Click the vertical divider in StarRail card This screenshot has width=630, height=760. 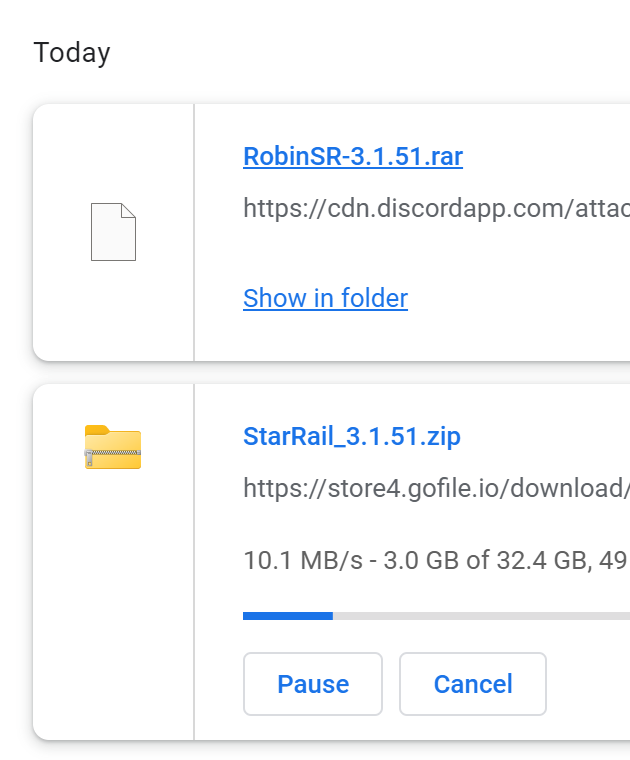(194, 562)
